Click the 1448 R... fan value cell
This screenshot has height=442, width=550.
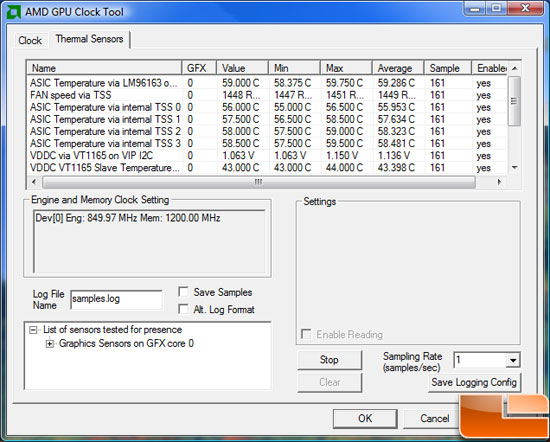[x=241, y=95]
